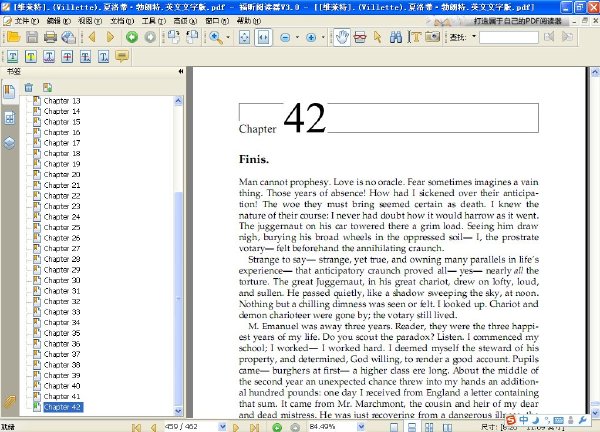Click the zoom out minus icon

(285, 37)
